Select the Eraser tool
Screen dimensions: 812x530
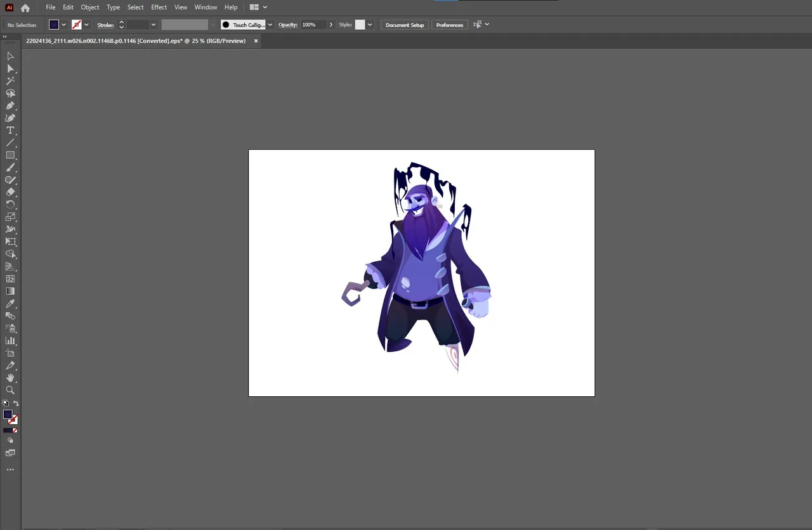point(10,192)
